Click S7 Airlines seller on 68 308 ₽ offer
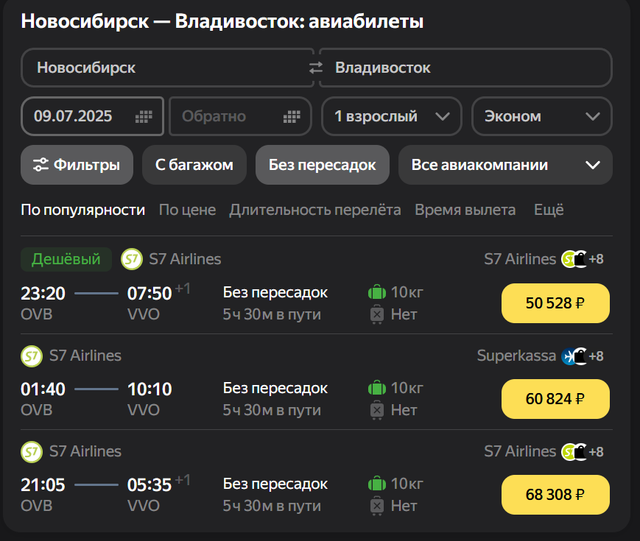 click(x=520, y=452)
